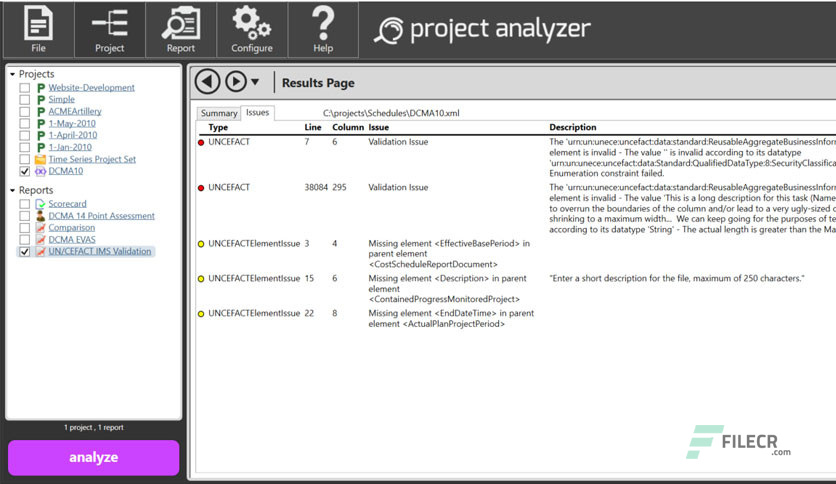Open the Time Series Project Set link

(x=92, y=159)
